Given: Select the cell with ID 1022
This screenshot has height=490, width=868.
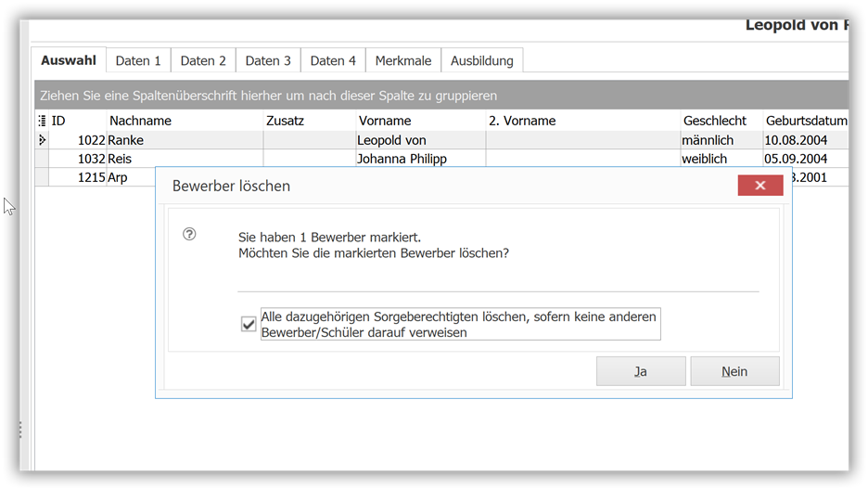Looking at the screenshot, I should point(78,140).
